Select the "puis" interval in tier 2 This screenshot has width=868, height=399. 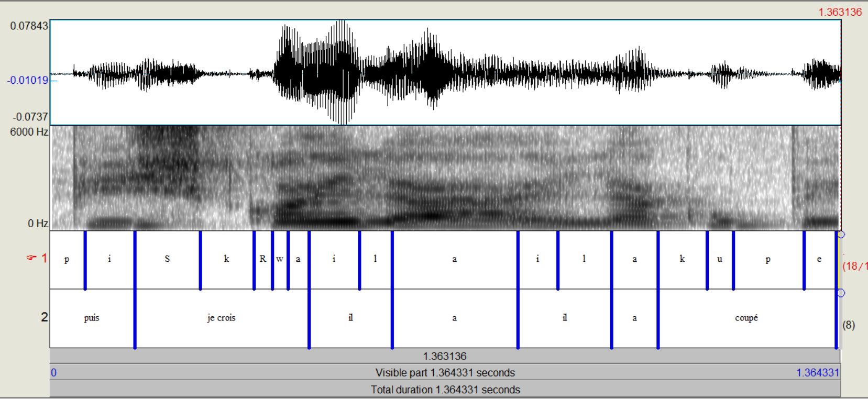(92, 318)
